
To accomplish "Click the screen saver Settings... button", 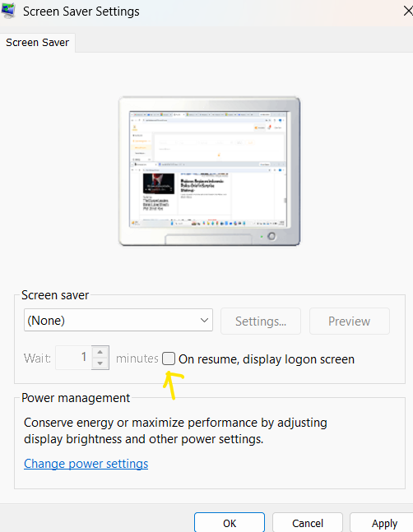I will [261, 321].
